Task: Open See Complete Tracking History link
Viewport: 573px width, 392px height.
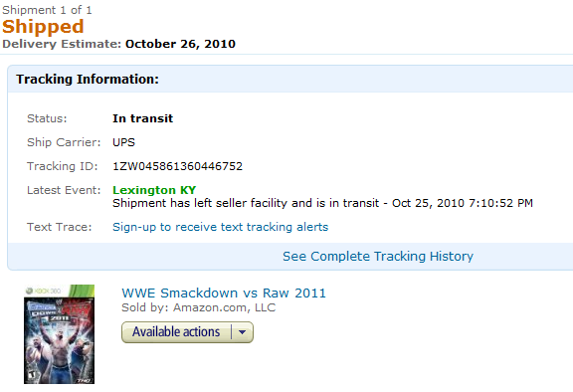Action: pyautogui.click(x=378, y=256)
